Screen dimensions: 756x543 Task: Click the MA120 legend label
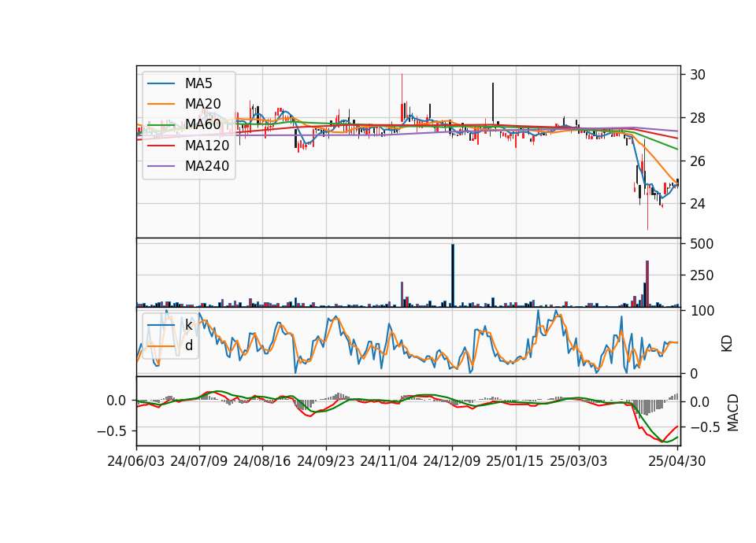point(207,145)
